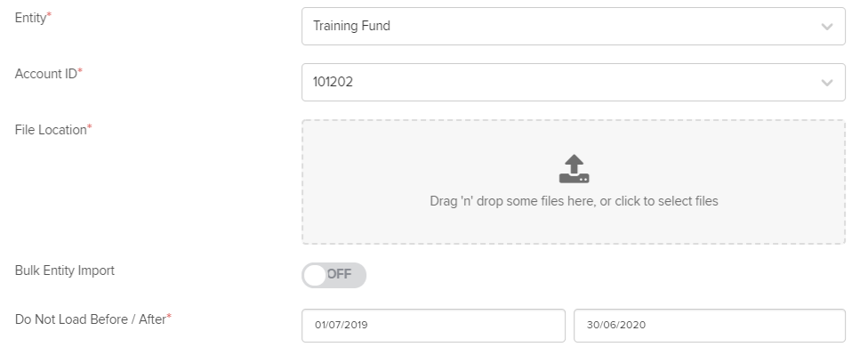Viewport: 868px width, 355px height.
Task: Click the white knob of the toggle
Action: [x=315, y=275]
